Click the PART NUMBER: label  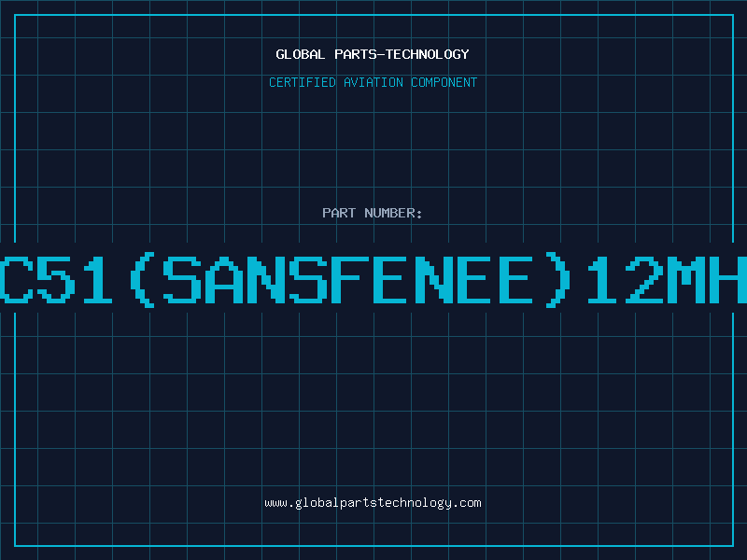[x=373, y=213]
